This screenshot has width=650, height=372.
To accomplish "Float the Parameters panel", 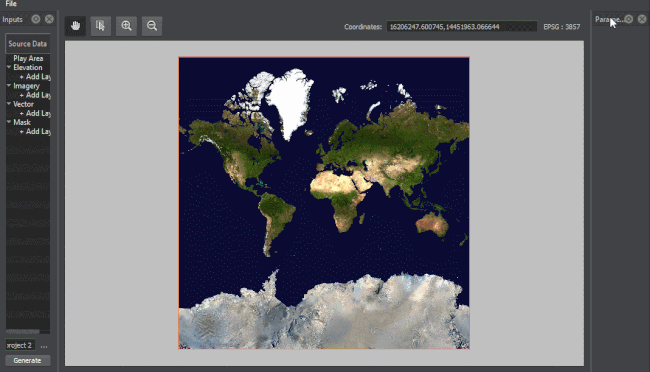I will click(629, 19).
